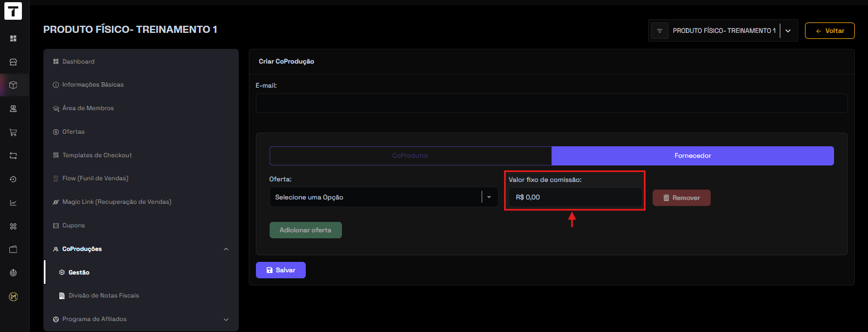Open the shopping cart icon in left rail
This screenshot has height=332, width=868.
click(13, 132)
